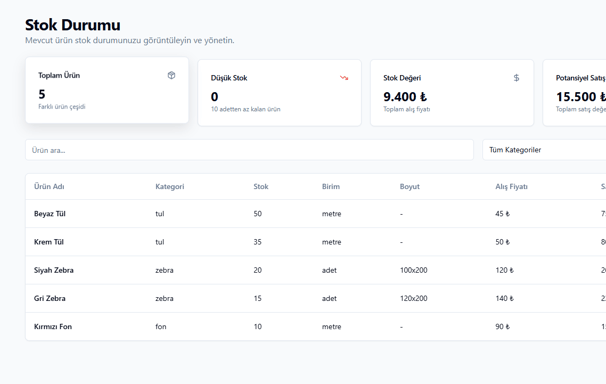The image size is (606, 384).
Task: Click the fon category cell
Action: click(161, 326)
